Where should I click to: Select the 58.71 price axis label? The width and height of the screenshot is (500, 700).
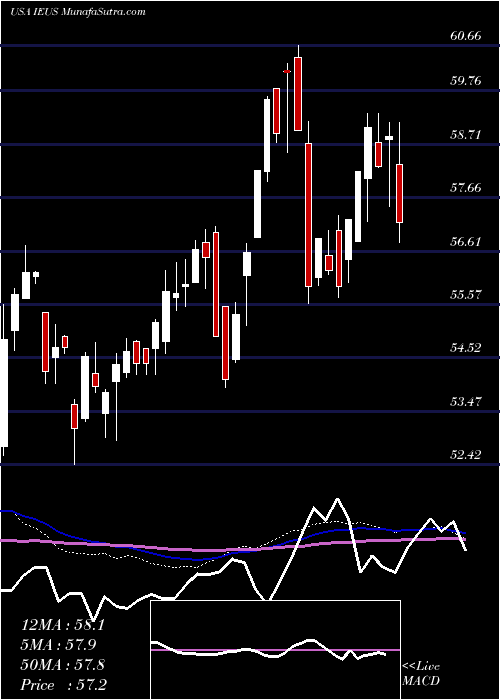pos(466,134)
